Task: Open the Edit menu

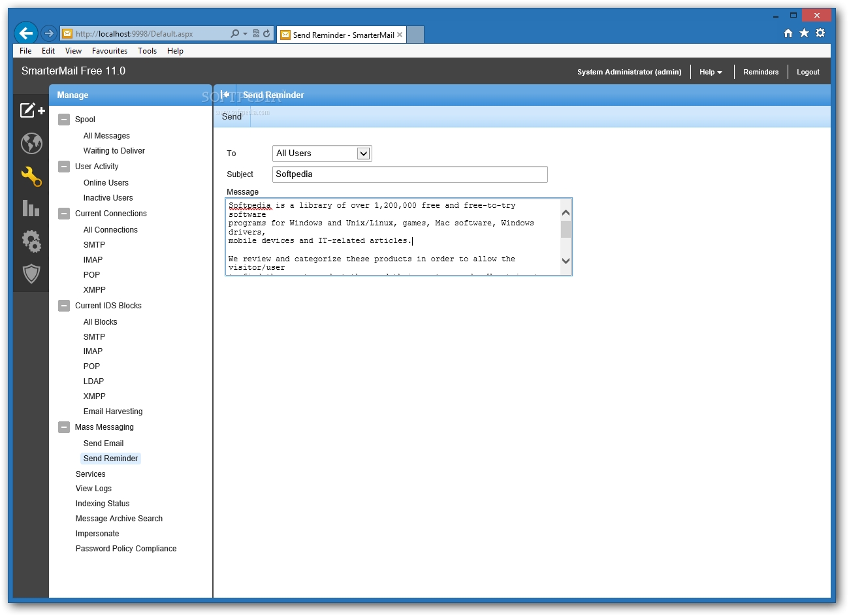Action: (48, 51)
